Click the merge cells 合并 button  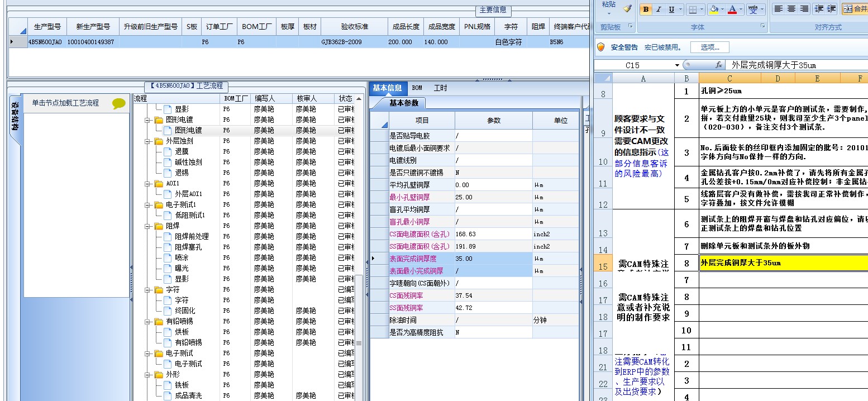pyautogui.click(x=855, y=9)
